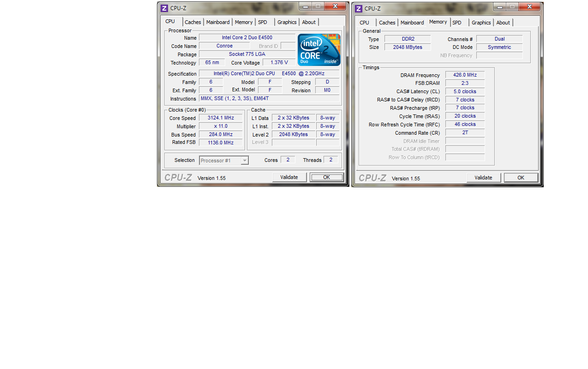Screen dimensions: 588x369
Task: Click Validate button in right CPU-Z window
Action: [x=484, y=178]
